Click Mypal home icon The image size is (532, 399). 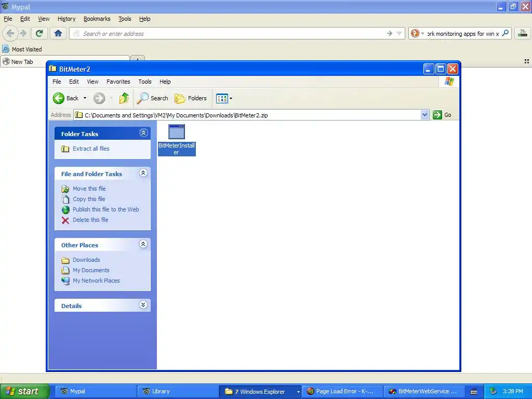point(58,33)
